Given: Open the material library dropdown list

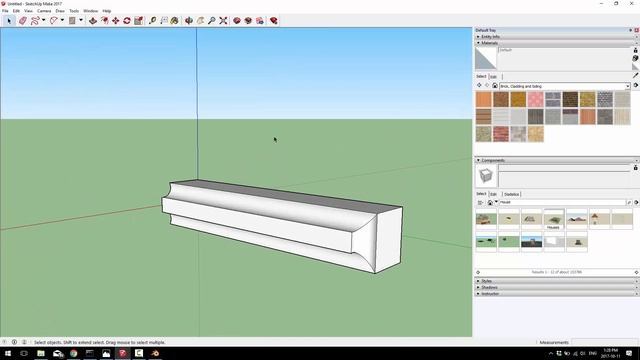Looking at the screenshot, I should click(627, 86).
